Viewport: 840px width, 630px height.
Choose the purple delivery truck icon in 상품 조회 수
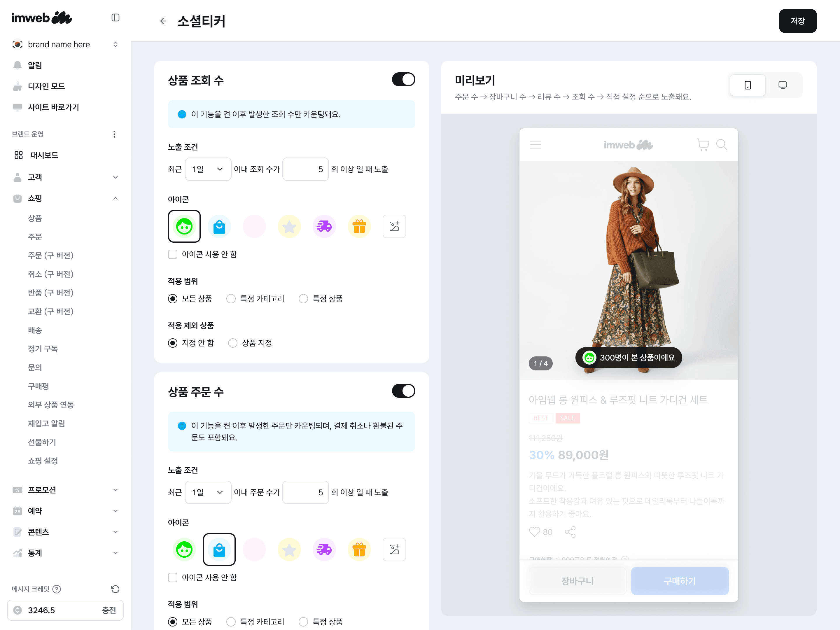click(x=324, y=226)
